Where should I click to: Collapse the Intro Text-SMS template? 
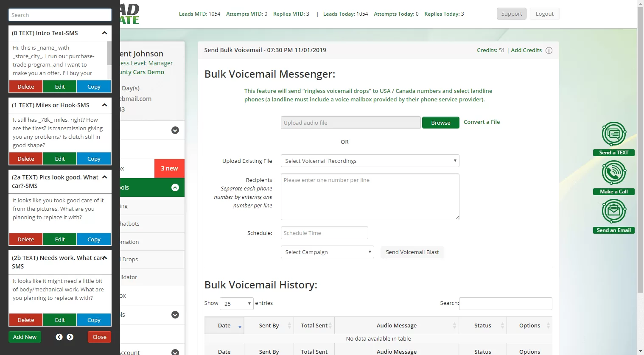[x=104, y=33]
